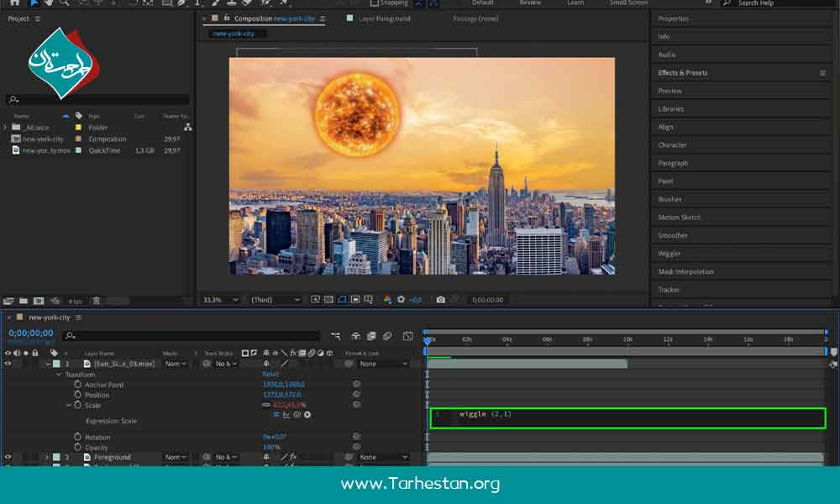Screen dimensions: 840x504
Task: Click the timeline ruler at 10s mark
Action: click(627, 339)
